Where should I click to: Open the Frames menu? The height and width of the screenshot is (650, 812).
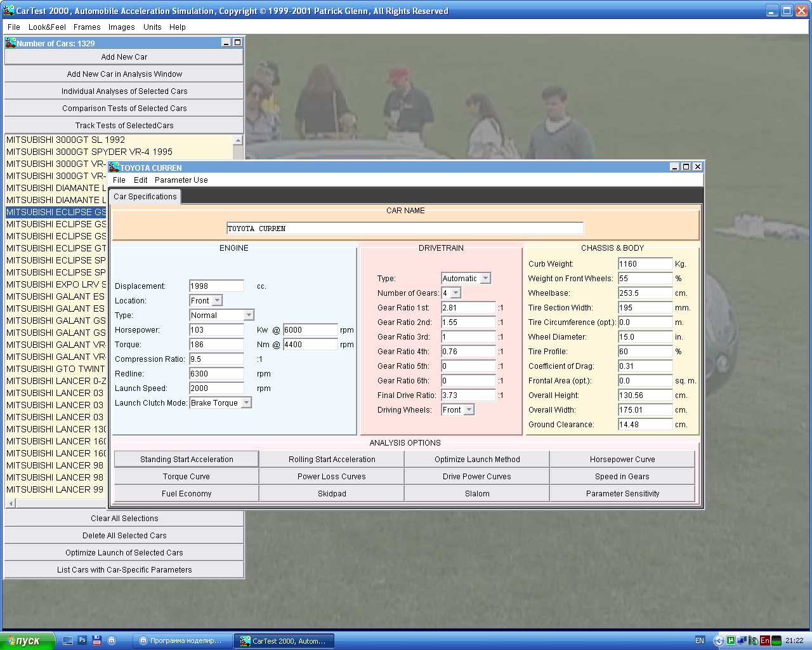(x=87, y=27)
